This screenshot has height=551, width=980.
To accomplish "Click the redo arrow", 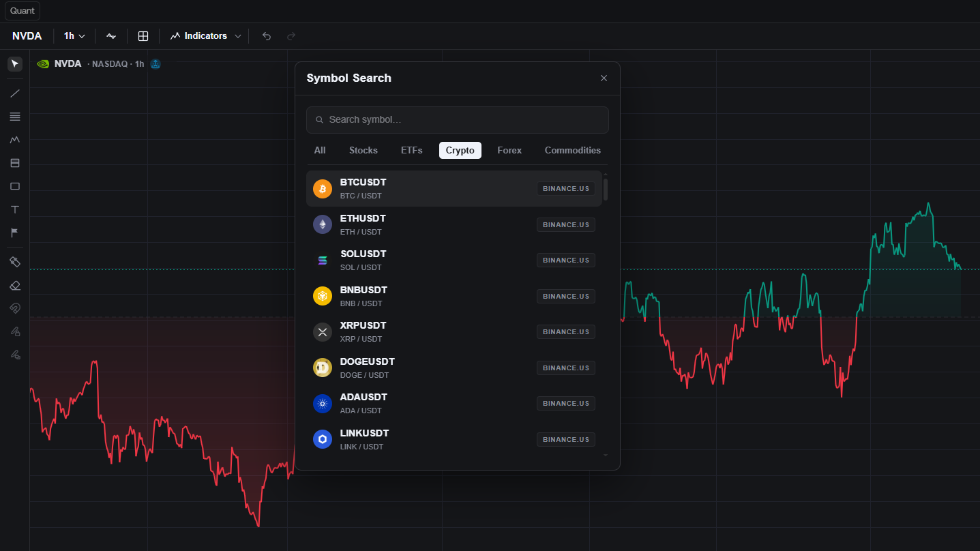I will pos(291,36).
